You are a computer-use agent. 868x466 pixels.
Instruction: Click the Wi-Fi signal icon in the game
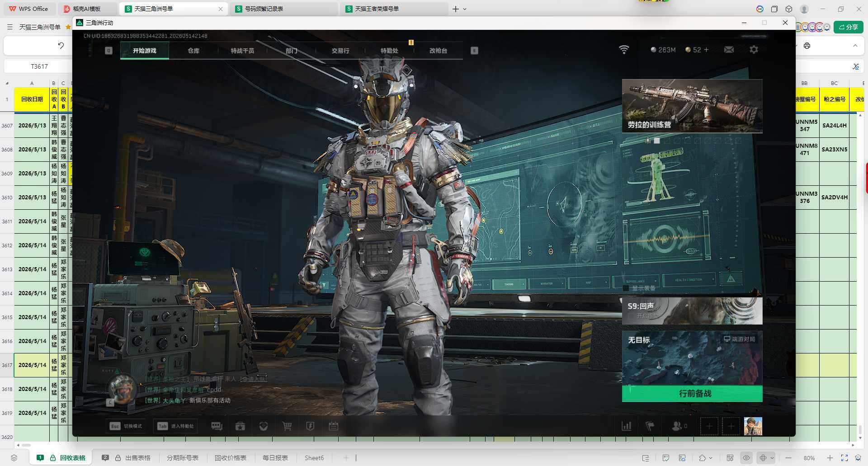(x=624, y=50)
